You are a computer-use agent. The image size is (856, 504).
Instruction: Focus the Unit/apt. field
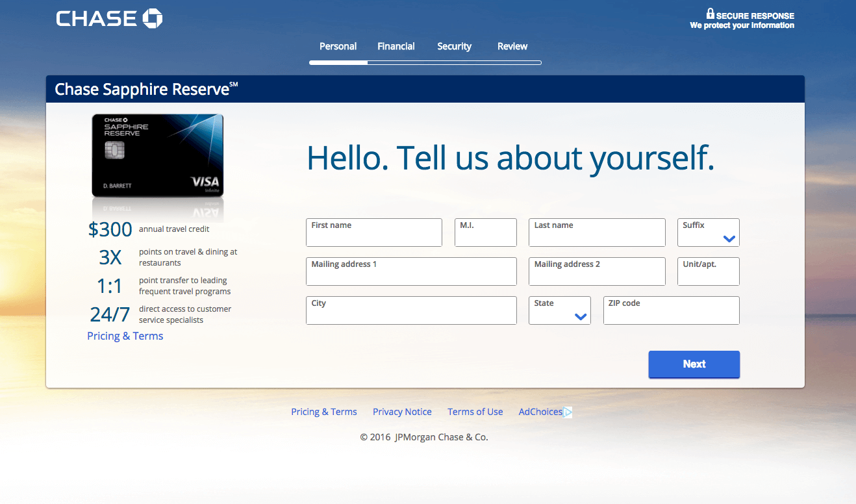click(x=709, y=271)
